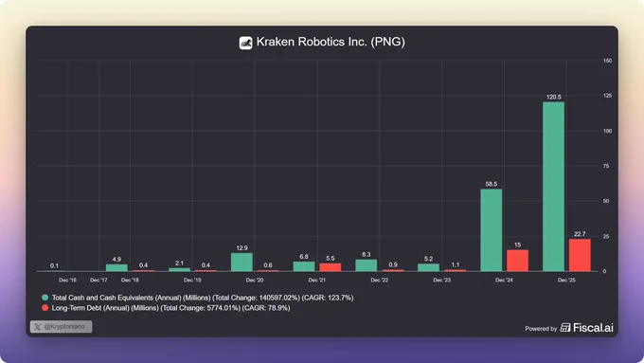Screen dimensions: 644x363
Task: Click the Dec '17 axis label
Action: point(98,280)
